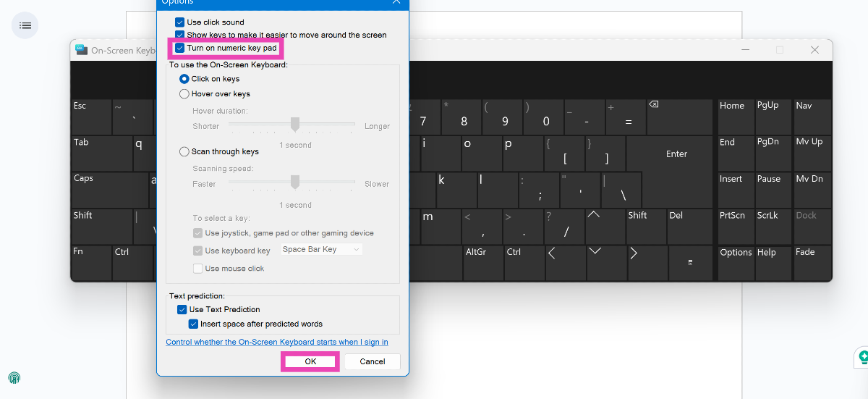Image resolution: width=868 pixels, height=399 pixels.
Task: Close the On-Screen Keyboard window
Action: (x=814, y=50)
